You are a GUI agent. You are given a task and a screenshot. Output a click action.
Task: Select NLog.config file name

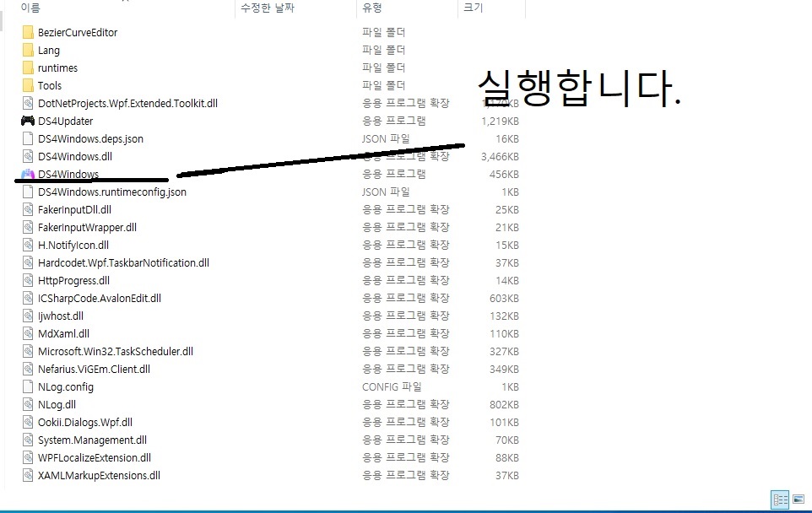(66, 386)
